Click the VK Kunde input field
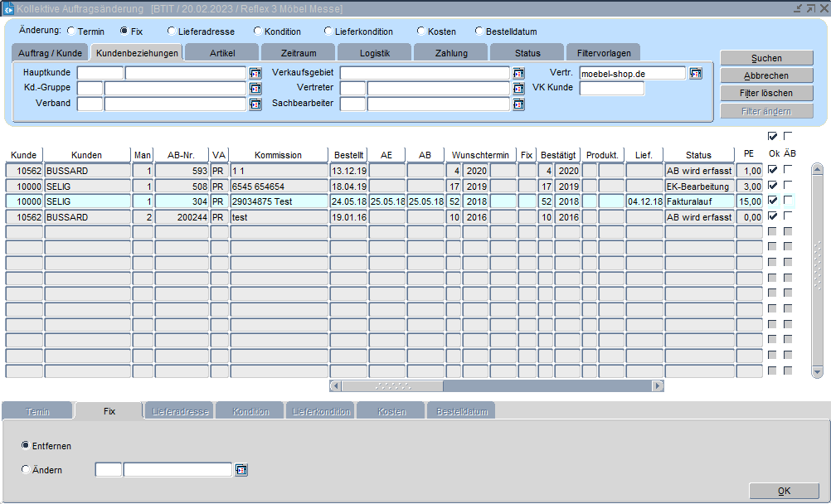831x504 pixels. pos(611,89)
